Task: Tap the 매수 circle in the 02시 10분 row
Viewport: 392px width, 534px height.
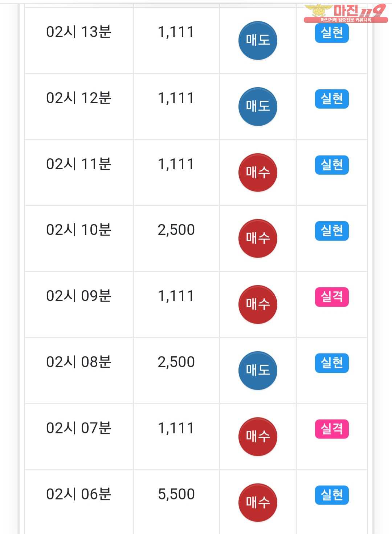Action: point(258,238)
